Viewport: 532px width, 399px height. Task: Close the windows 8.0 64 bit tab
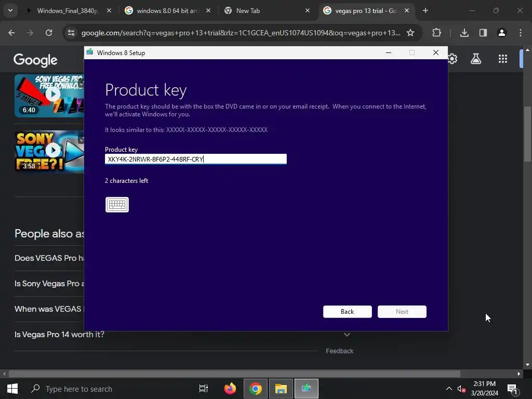click(208, 11)
